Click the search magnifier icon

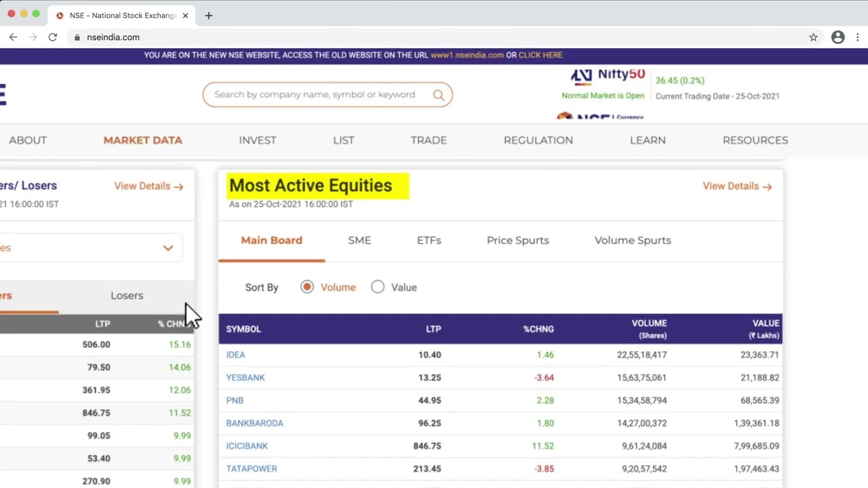439,95
